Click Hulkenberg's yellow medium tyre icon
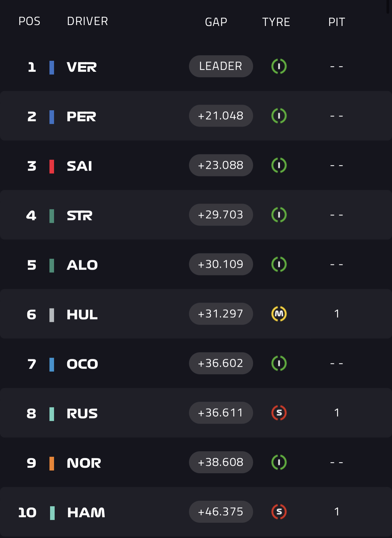The height and width of the screenshot is (538, 392). click(279, 314)
